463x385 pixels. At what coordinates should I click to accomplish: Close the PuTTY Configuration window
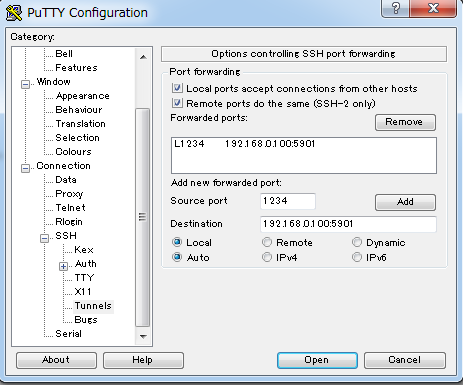click(433, 8)
